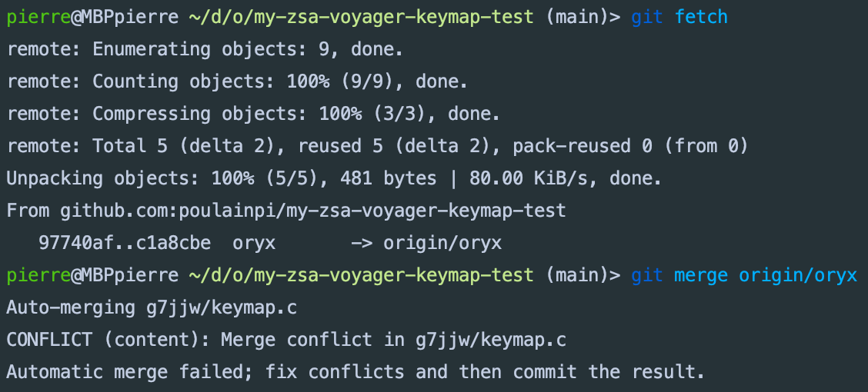Viewport: 868px width, 392px height.
Task: Click the 'Compressing objects: 100% (3/3)' line
Action: (253, 114)
